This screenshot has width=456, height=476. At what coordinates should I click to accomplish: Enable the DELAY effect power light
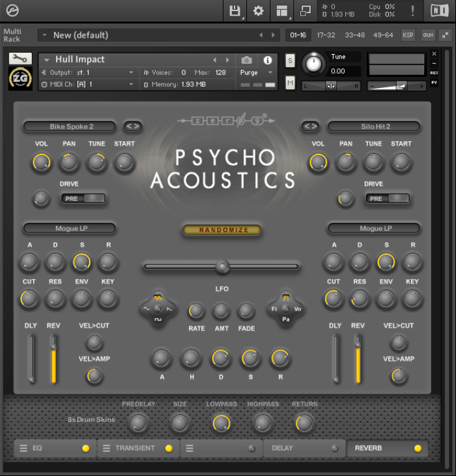click(x=334, y=449)
